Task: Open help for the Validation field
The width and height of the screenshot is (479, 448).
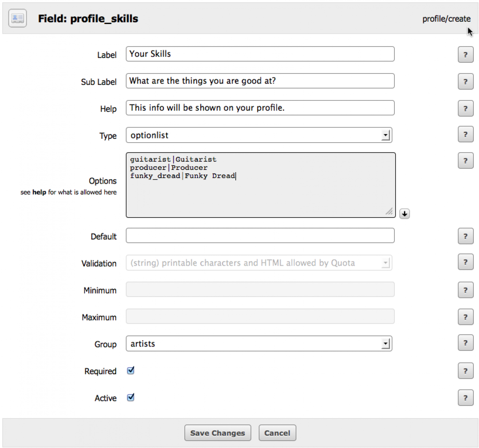Action: [x=466, y=262]
